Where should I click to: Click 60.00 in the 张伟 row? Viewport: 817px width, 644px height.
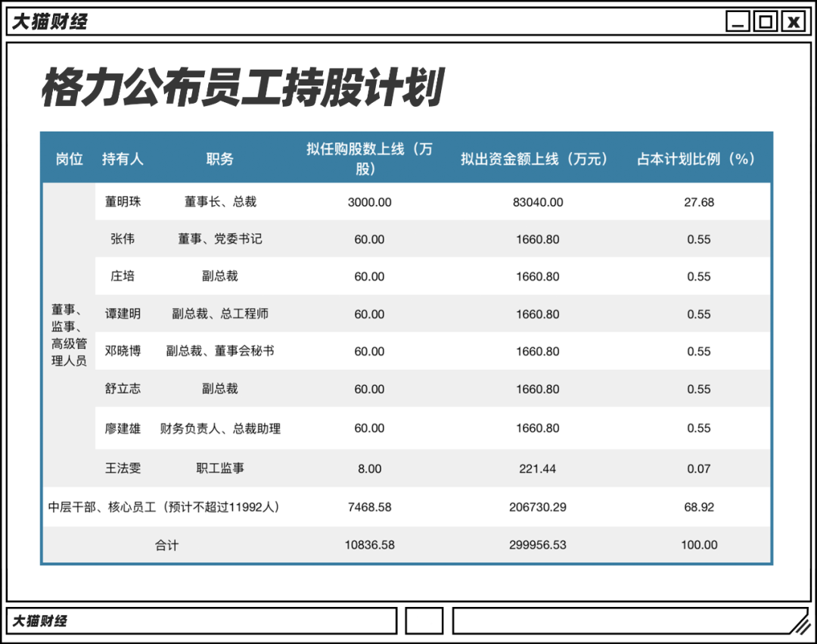(x=369, y=239)
